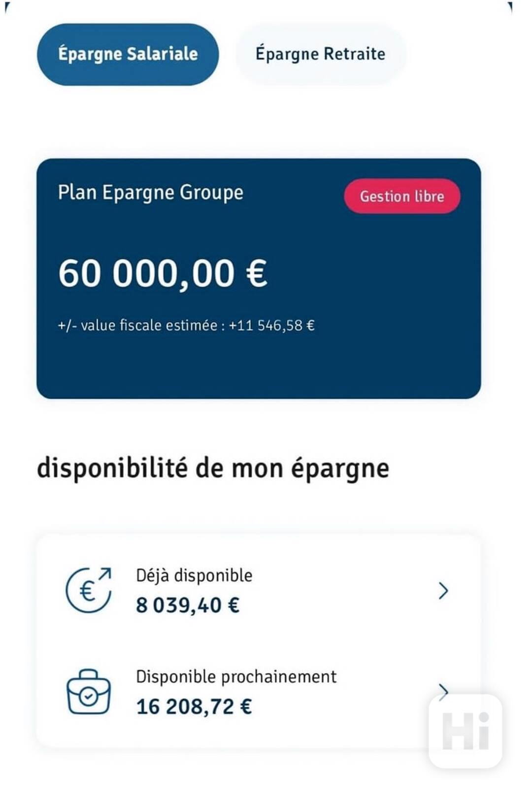Expand Déjà disponible with its chevron
The width and height of the screenshot is (532, 798).
[x=443, y=591]
